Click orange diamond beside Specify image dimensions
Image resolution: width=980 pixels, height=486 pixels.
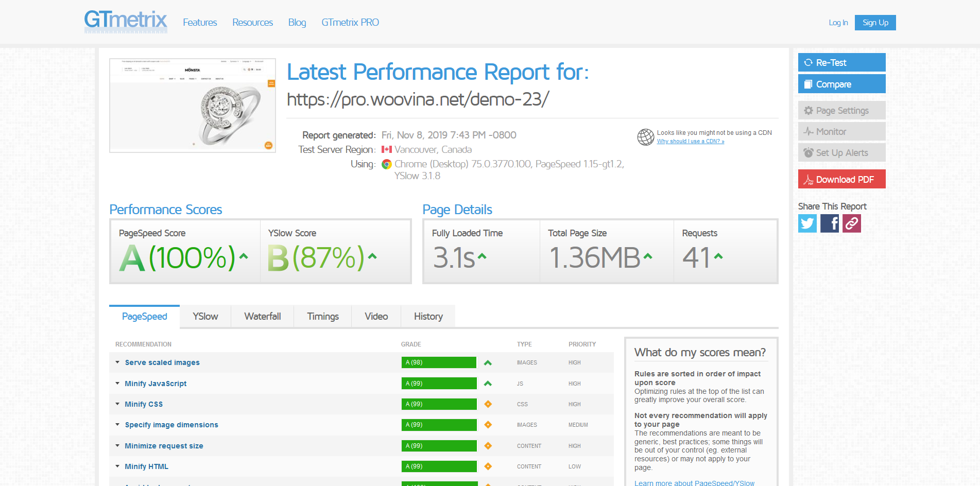click(488, 425)
